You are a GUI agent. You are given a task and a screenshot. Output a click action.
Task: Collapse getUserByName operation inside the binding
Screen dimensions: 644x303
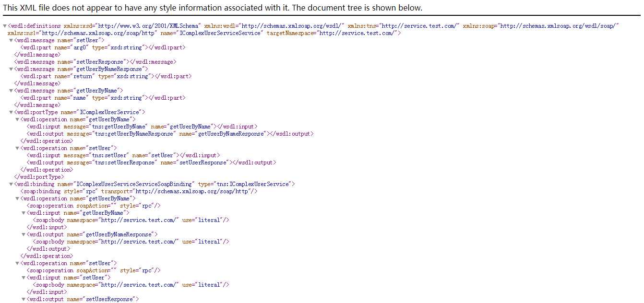(x=17, y=198)
